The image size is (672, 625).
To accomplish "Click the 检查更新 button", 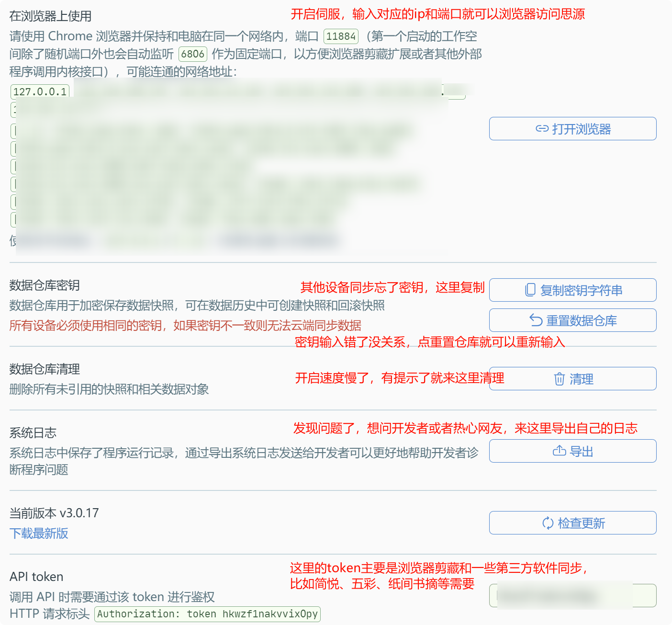I will (x=572, y=523).
